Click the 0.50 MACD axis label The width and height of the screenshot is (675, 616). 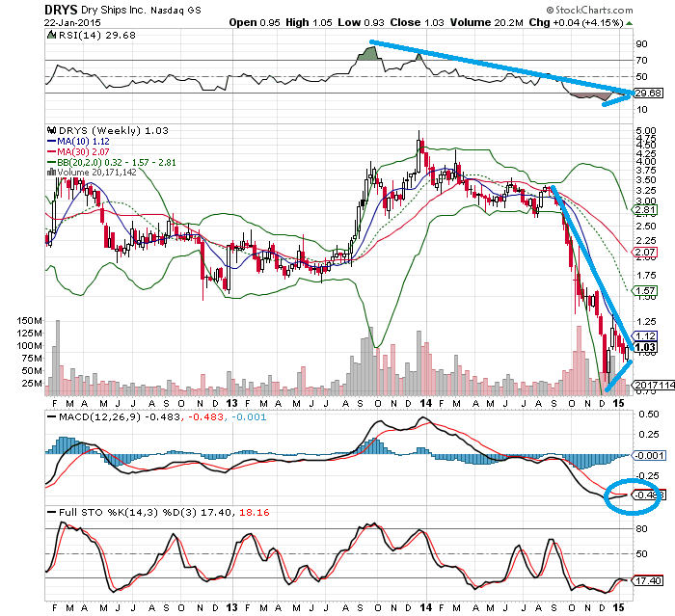[x=649, y=415]
